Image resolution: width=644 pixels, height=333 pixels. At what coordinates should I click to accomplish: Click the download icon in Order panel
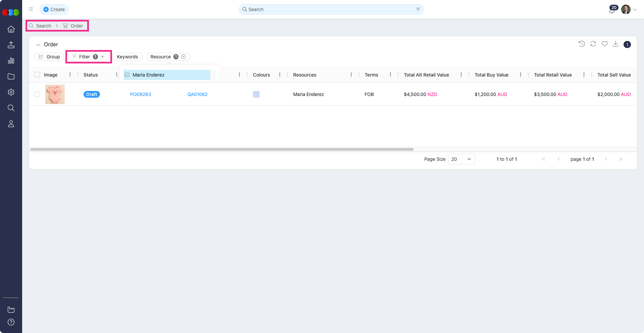click(615, 44)
